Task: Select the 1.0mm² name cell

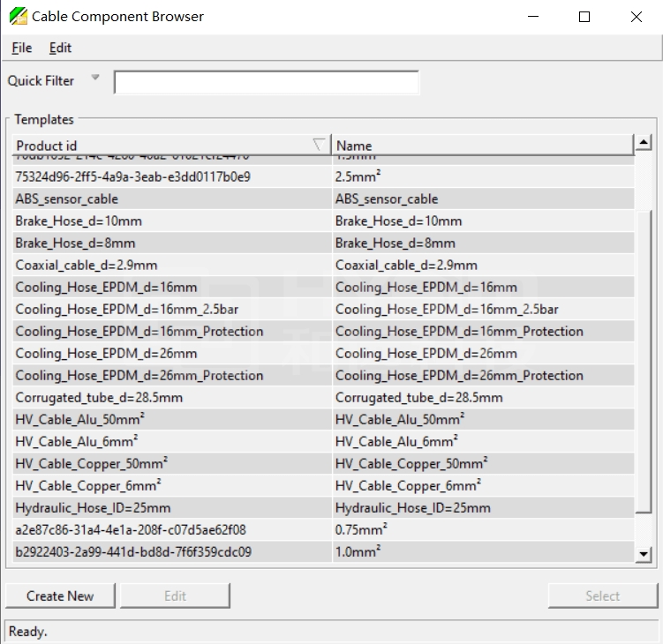Action: (x=483, y=551)
